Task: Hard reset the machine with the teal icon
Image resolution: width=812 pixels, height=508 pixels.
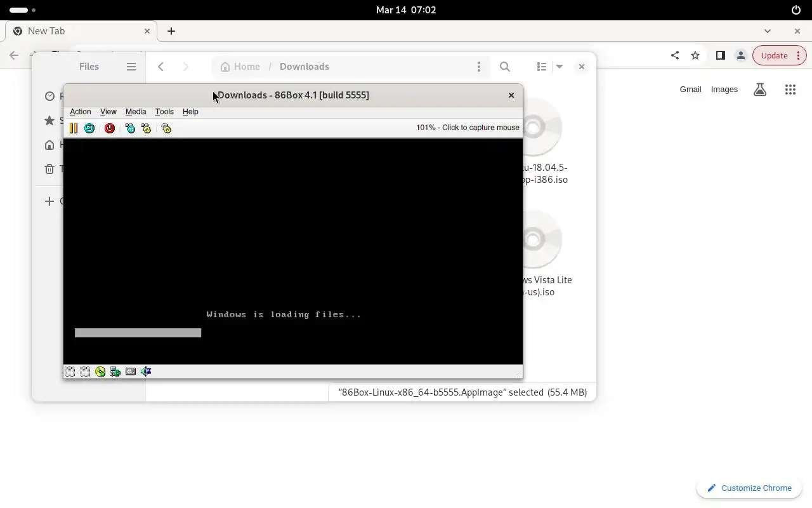Action: coord(89,128)
